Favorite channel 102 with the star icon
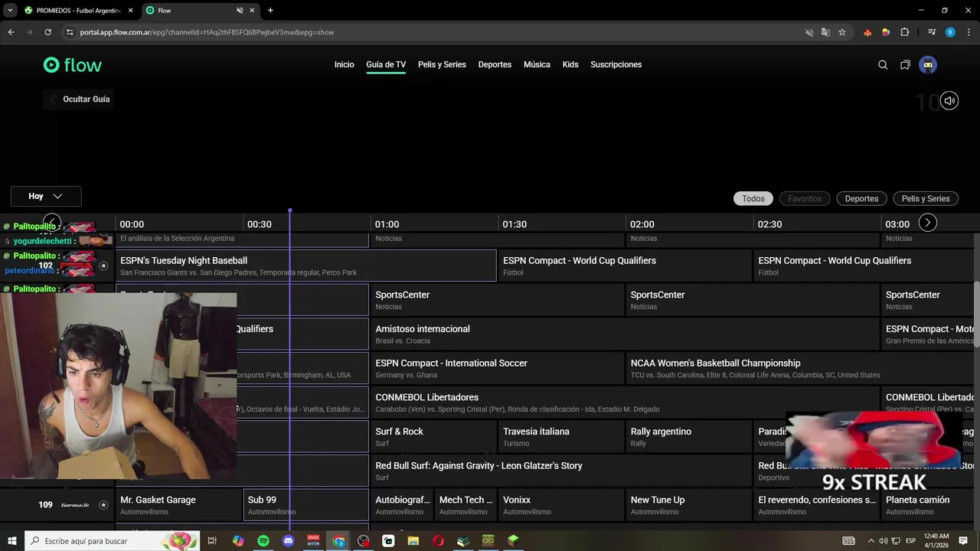 pos(103,266)
